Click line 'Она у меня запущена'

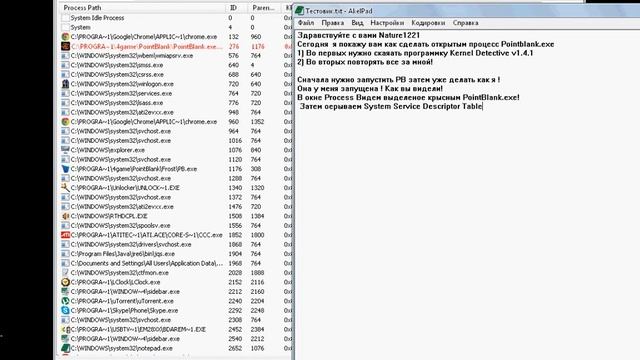(x=370, y=89)
